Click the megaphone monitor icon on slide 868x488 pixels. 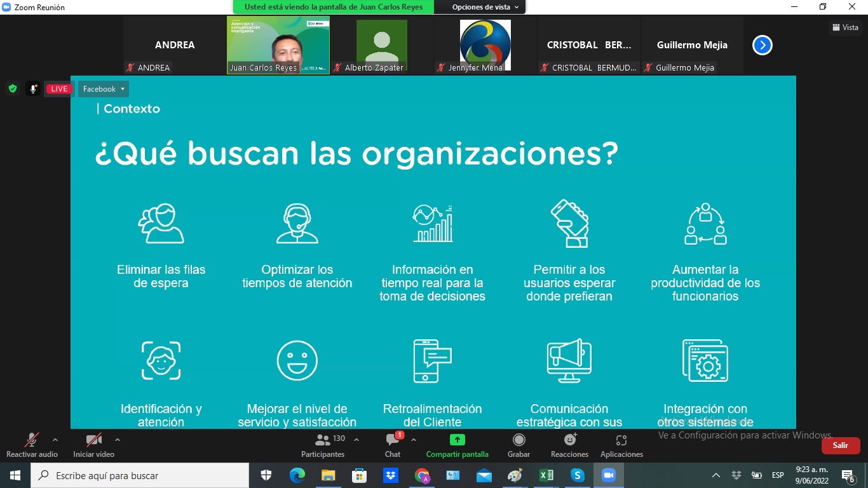pyautogui.click(x=569, y=361)
